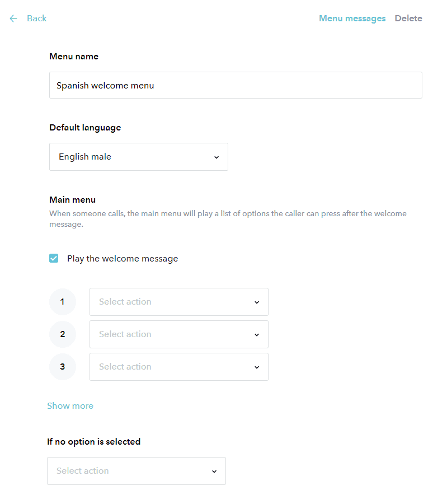
Task: Click the chevron arrow in key 1 row
Action: (x=257, y=302)
